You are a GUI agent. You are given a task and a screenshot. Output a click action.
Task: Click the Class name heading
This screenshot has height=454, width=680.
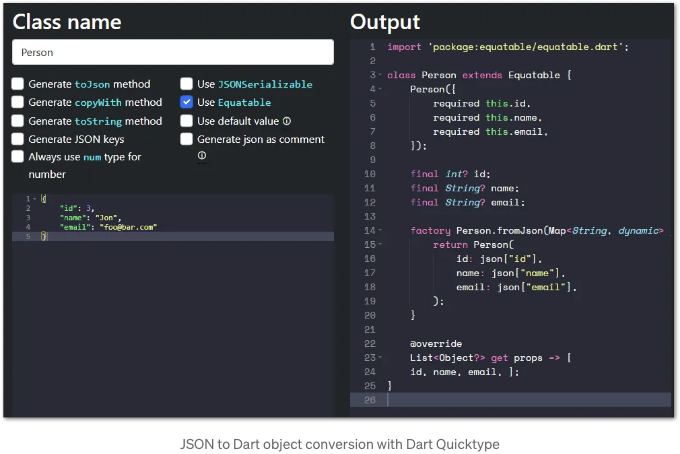click(67, 22)
